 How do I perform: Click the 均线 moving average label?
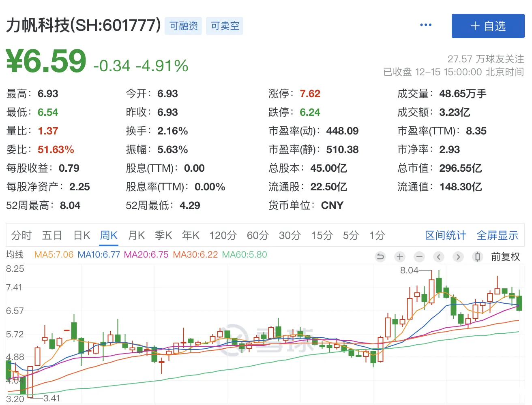click(x=15, y=255)
